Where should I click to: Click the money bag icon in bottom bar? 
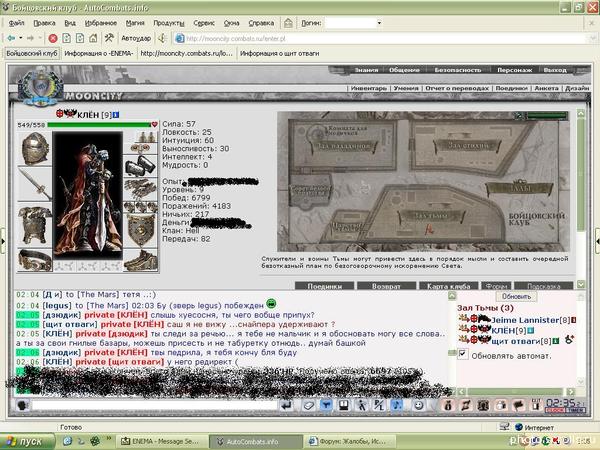(x=448, y=405)
